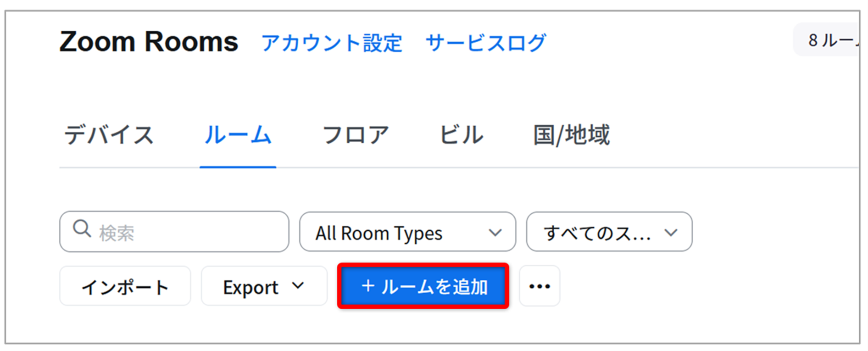
Task: Click the 8 ルーム count badge
Action: coord(827,40)
